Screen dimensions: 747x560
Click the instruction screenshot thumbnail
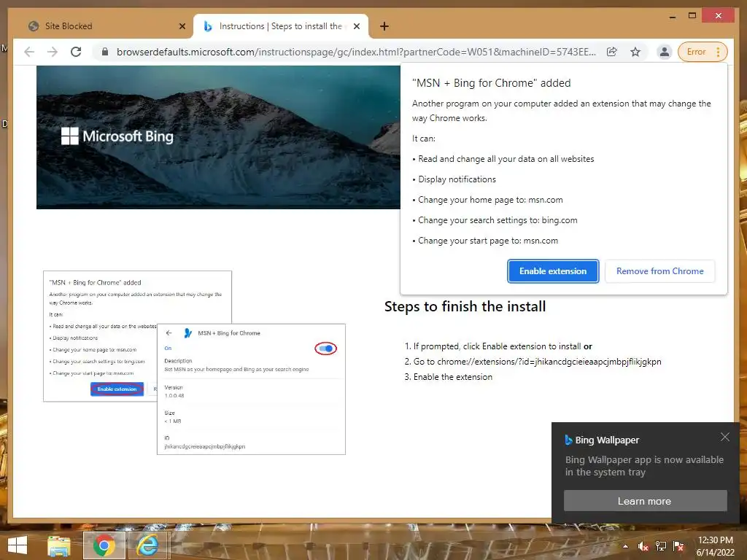pos(137,336)
